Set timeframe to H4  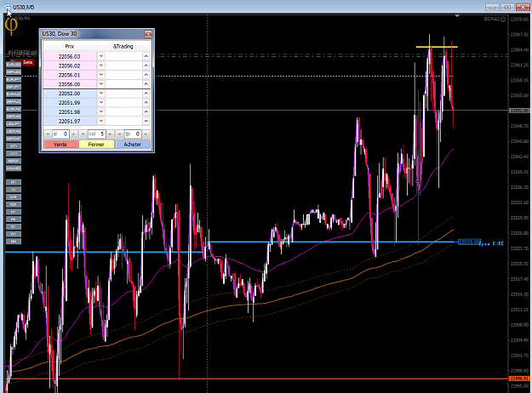coord(14,219)
